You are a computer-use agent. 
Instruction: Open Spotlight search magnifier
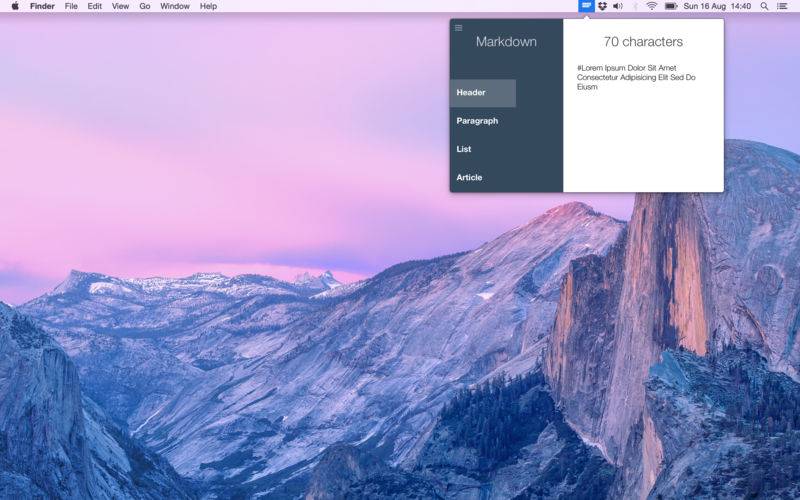[764, 6]
